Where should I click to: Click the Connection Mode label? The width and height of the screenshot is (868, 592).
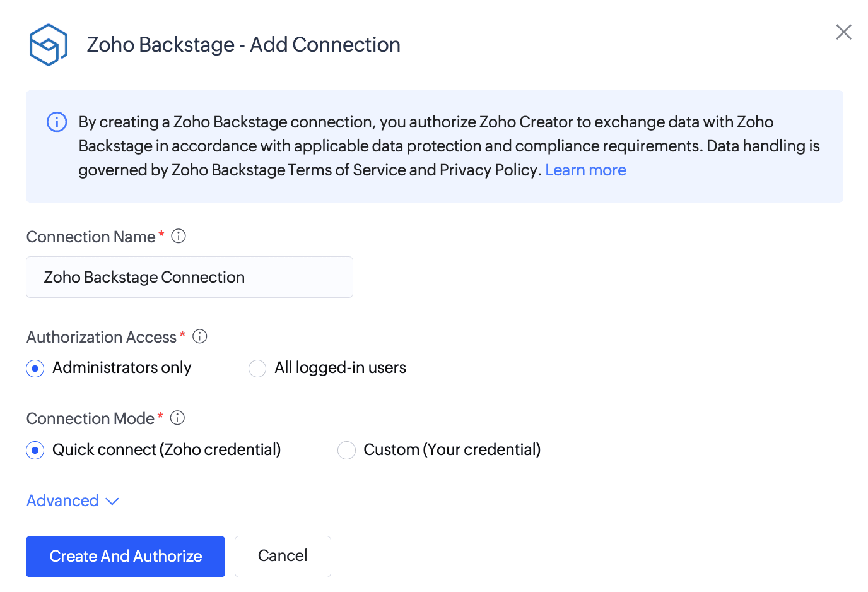click(90, 418)
